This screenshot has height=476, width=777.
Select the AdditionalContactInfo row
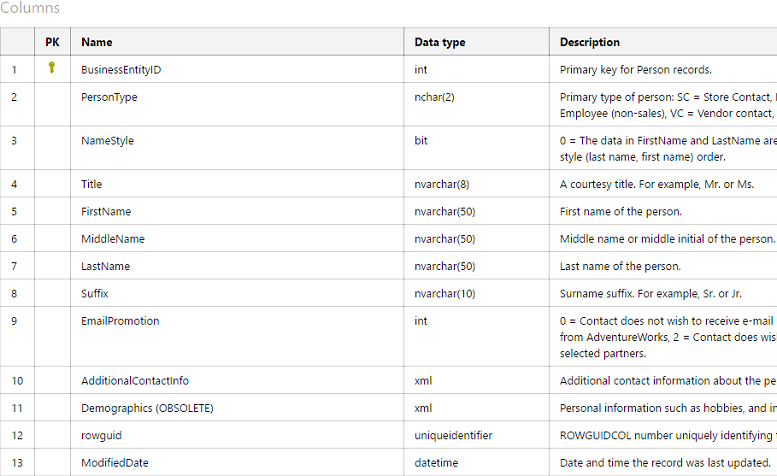[x=135, y=381]
